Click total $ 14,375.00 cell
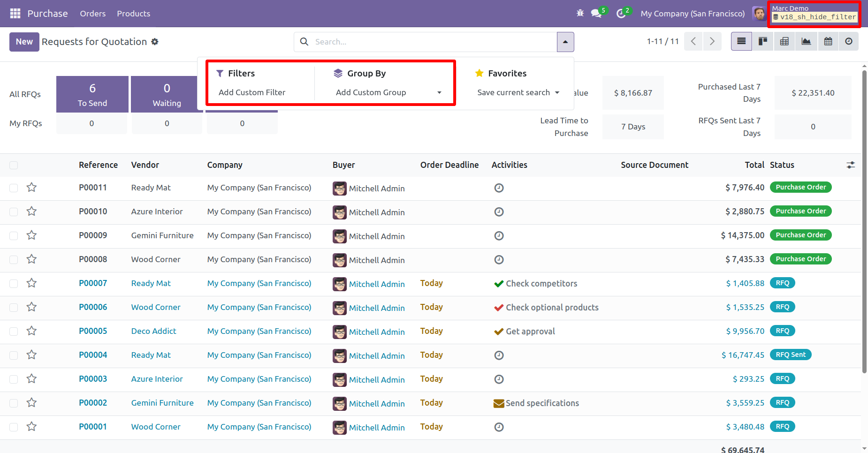Image resolution: width=868 pixels, height=453 pixels. pyautogui.click(x=742, y=235)
